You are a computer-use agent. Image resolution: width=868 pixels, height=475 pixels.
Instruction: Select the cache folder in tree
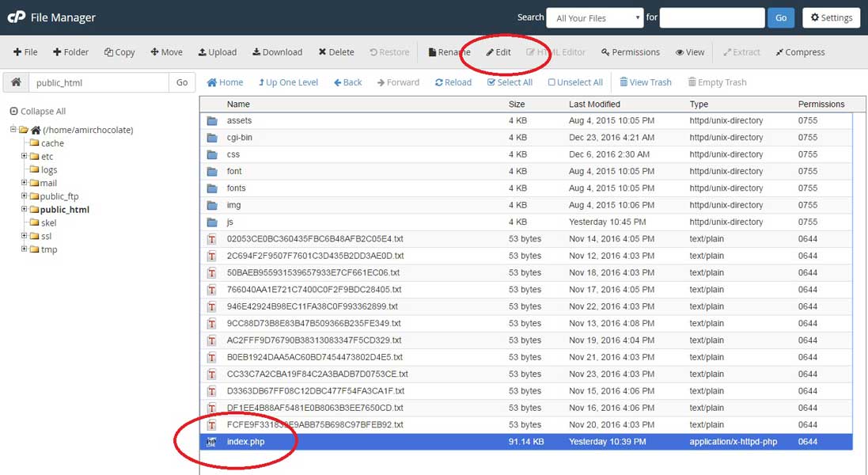point(52,142)
